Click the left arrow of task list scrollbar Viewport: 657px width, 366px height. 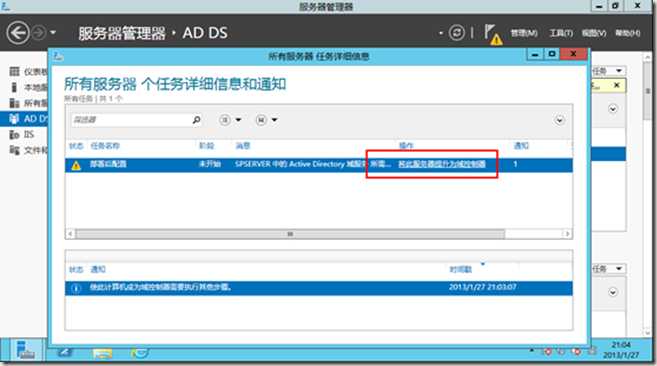[x=70, y=234]
